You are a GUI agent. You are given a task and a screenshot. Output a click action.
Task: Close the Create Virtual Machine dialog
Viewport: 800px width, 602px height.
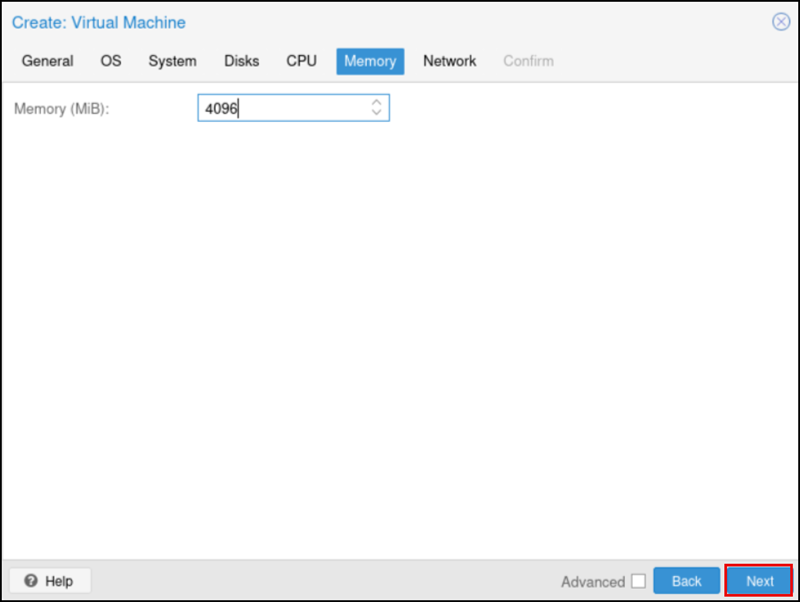click(x=781, y=22)
